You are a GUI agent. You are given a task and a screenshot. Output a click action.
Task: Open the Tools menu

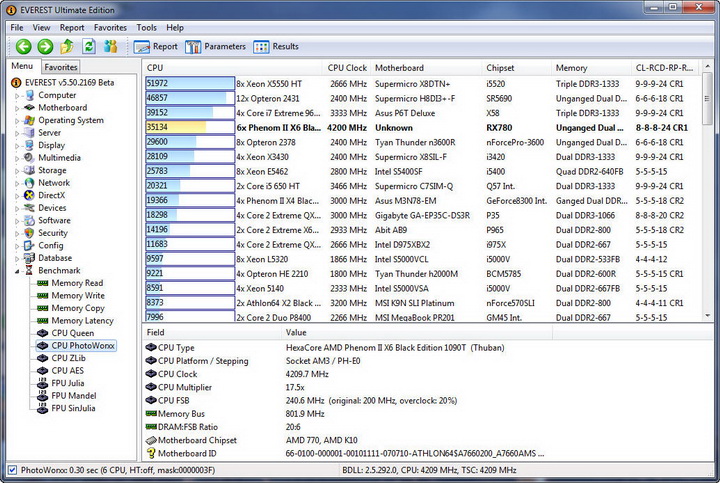coord(146,28)
